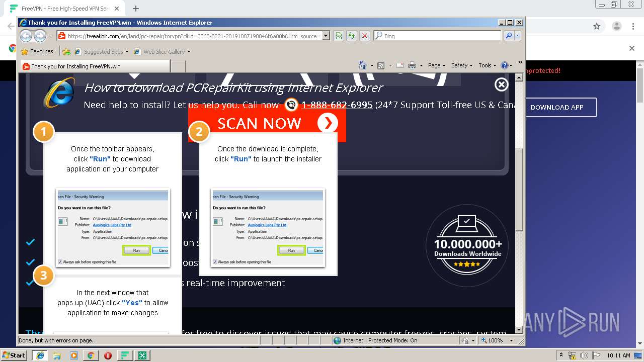Add page to Favorites bar icon

click(x=66, y=51)
